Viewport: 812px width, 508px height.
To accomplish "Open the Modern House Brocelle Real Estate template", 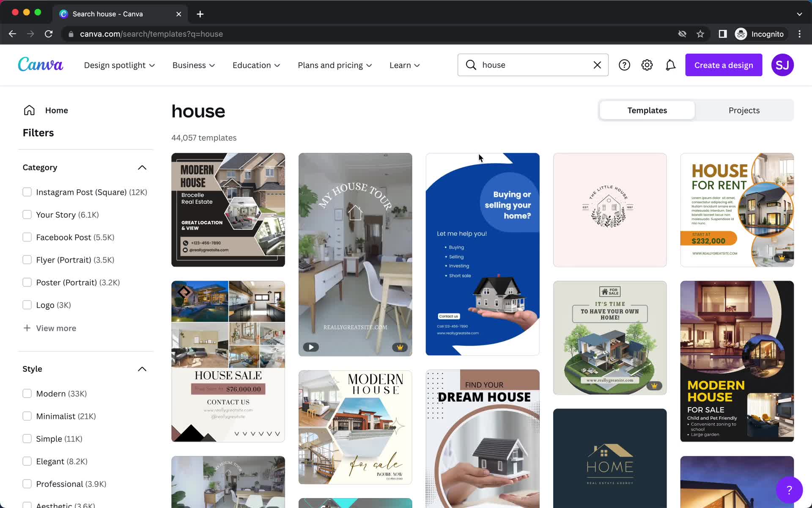I will pyautogui.click(x=228, y=210).
